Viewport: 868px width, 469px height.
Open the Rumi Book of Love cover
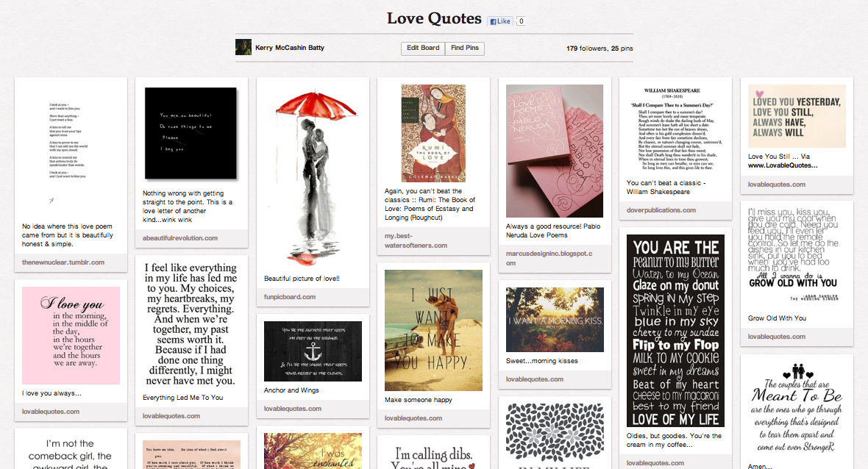coord(433,133)
